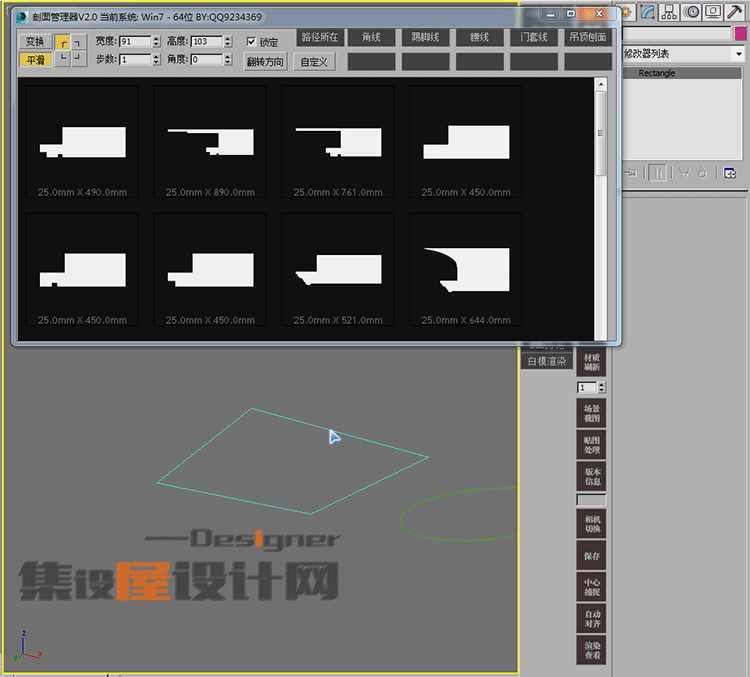The image size is (750, 677).
Task: Pick the 25.0mm X 761.0mm profile thumbnail
Action: (x=338, y=142)
